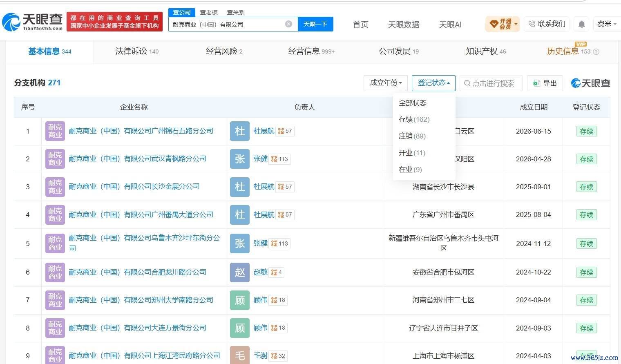This screenshot has height=364, width=621.
Task: Click the help icon beside 历史信息
Action: pyautogui.click(x=596, y=52)
